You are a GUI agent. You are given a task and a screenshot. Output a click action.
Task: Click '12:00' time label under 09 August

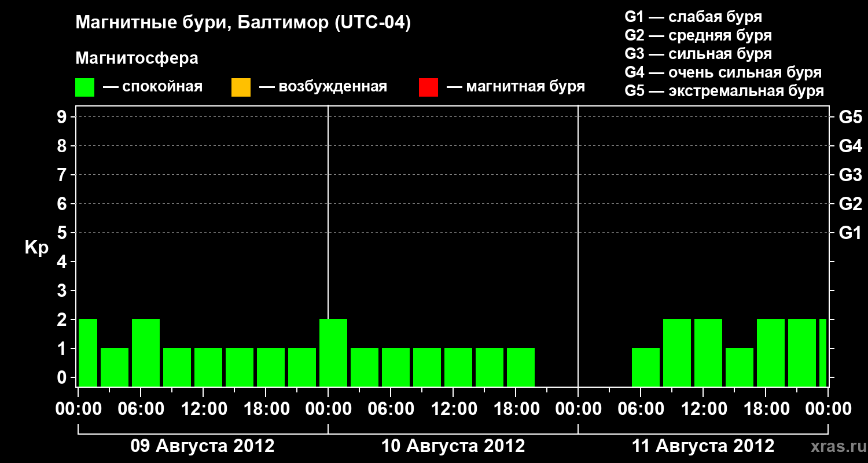[203, 409]
